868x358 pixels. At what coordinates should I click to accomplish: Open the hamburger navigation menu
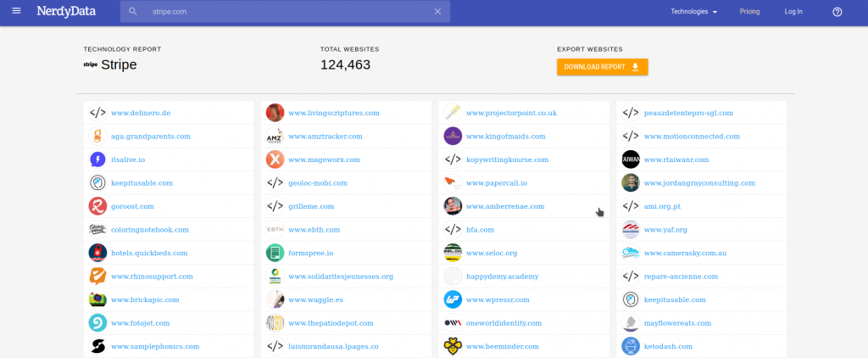point(17,11)
